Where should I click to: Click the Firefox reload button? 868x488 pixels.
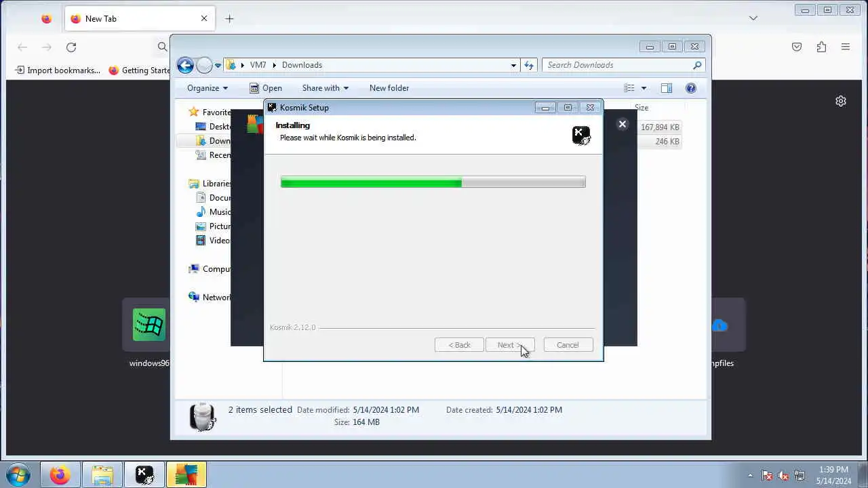tap(71, 47)
